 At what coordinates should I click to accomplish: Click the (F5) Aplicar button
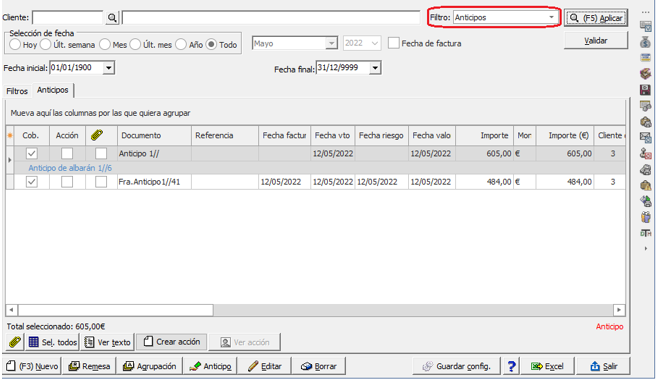click(x=596, y=18)
